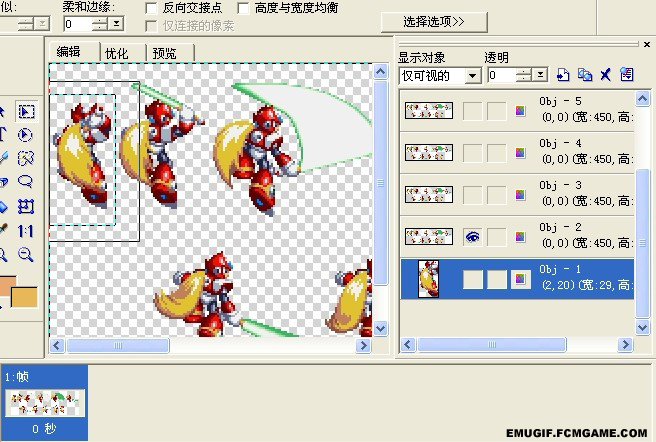This screenshot has height=442, width=656.
Task: Click the 透明 spinner arrows
Action: (x=524, y=75)
